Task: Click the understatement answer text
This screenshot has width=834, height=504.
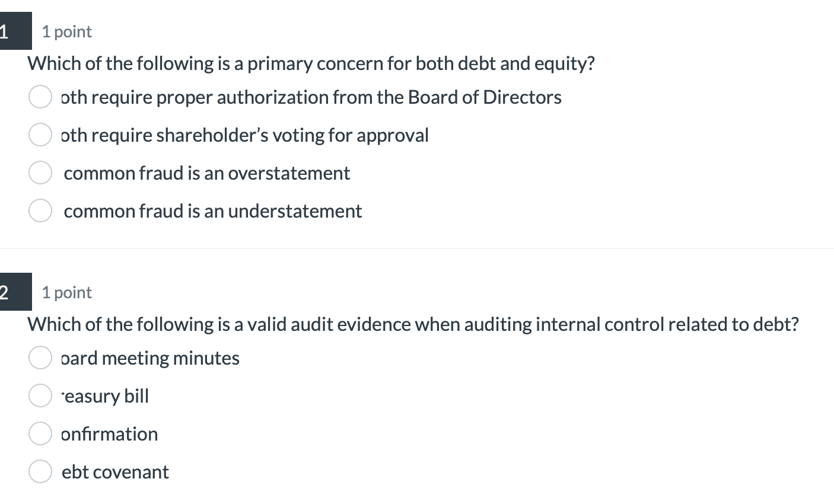Action: point(212,210)
